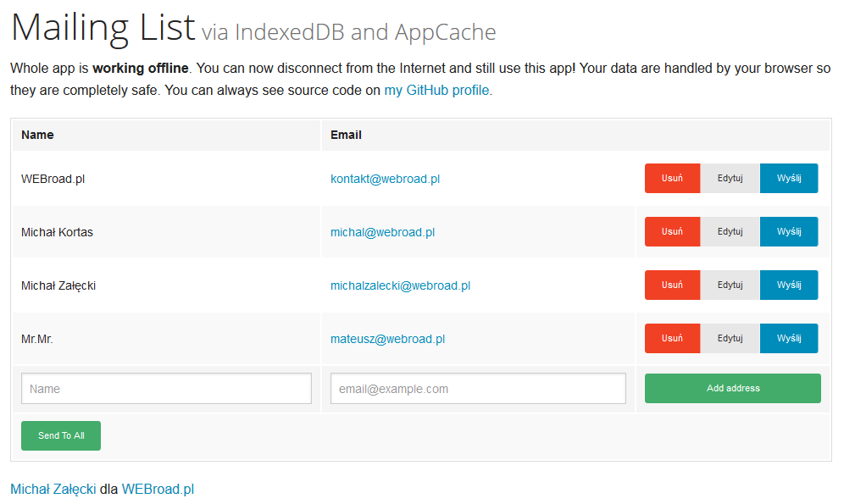Visit the WEBroad.pl footer link
The width and height of the screenshot is (844, 504).
pos(158,489)
